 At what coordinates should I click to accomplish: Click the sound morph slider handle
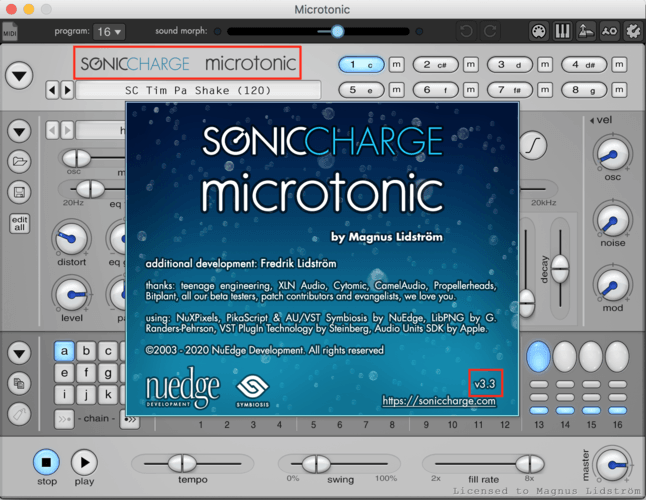tap(337, 31)
